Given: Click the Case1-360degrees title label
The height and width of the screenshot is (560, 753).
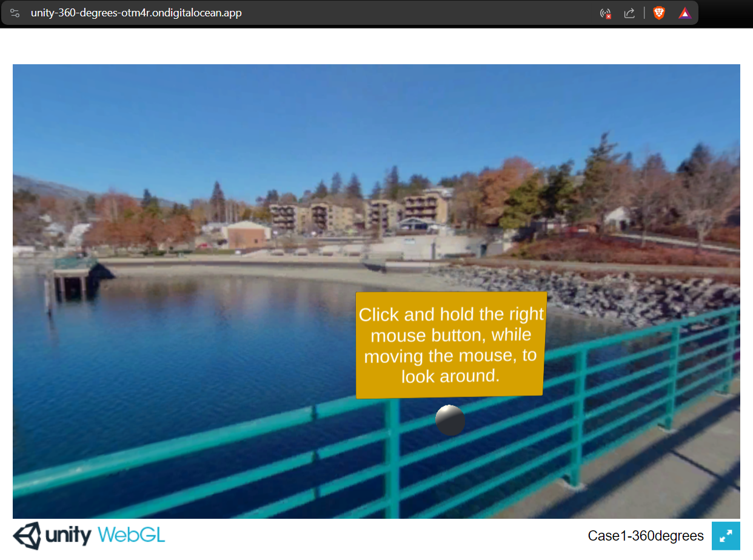Looking at the screenshot, I should pyautogui.click(x=646, y=536).
